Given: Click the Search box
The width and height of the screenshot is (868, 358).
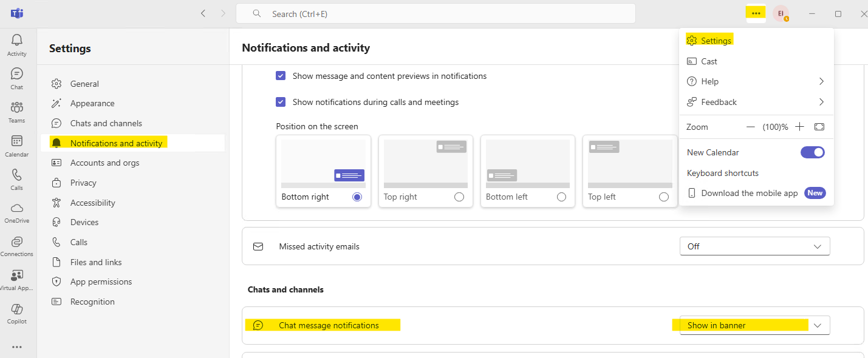Looking at the screenshot, I should tap(435, 13).
